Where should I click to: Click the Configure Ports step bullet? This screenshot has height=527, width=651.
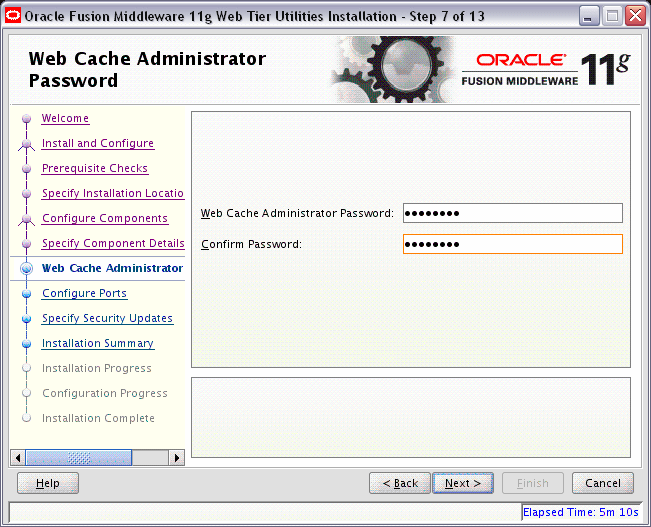27,294
